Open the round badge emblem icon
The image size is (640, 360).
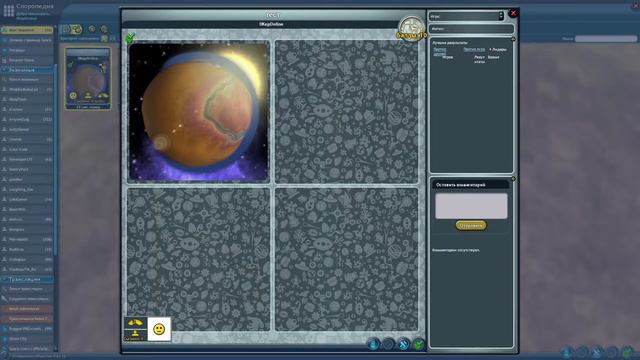pos(411,29)
